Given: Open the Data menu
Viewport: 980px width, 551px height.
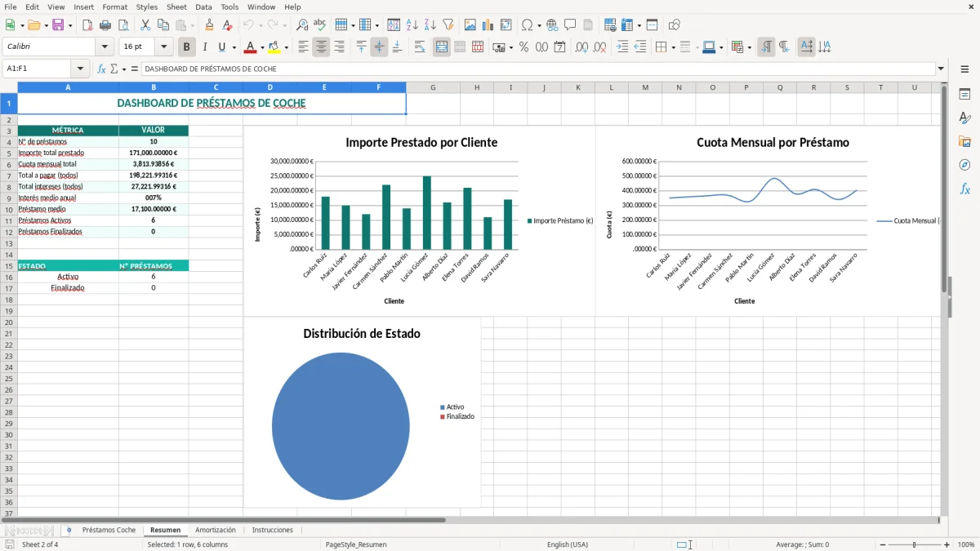Looking at the screenshot, I should point(203,7).
